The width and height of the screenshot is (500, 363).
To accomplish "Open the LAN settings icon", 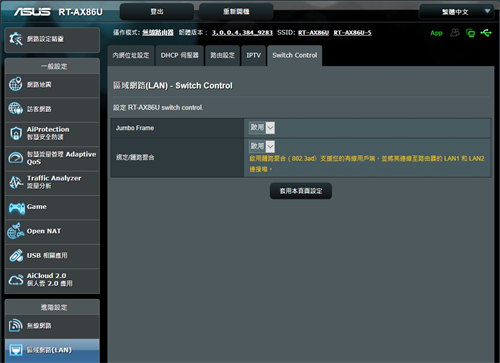I will click(16, 350).
